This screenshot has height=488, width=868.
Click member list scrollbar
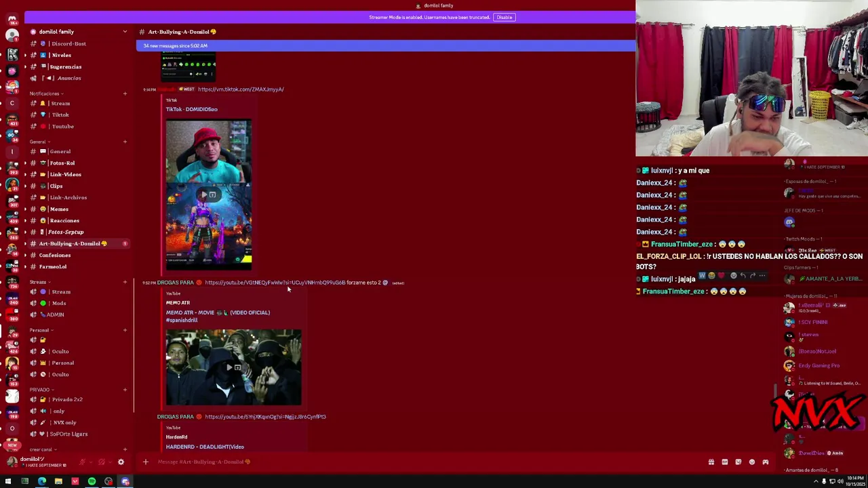pos(775,391)
